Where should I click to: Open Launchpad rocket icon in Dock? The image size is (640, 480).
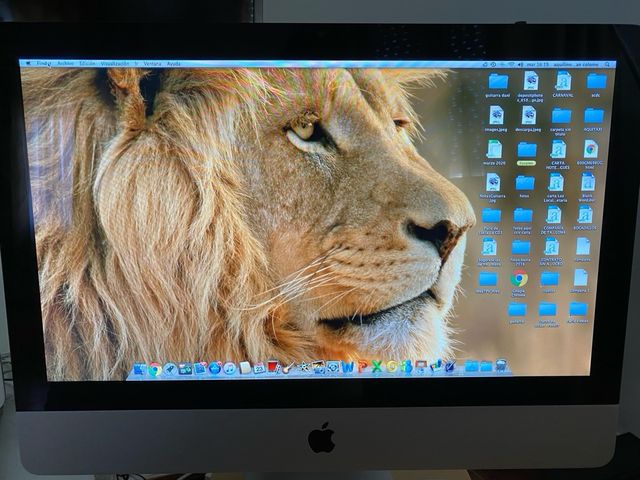[170, 369]
